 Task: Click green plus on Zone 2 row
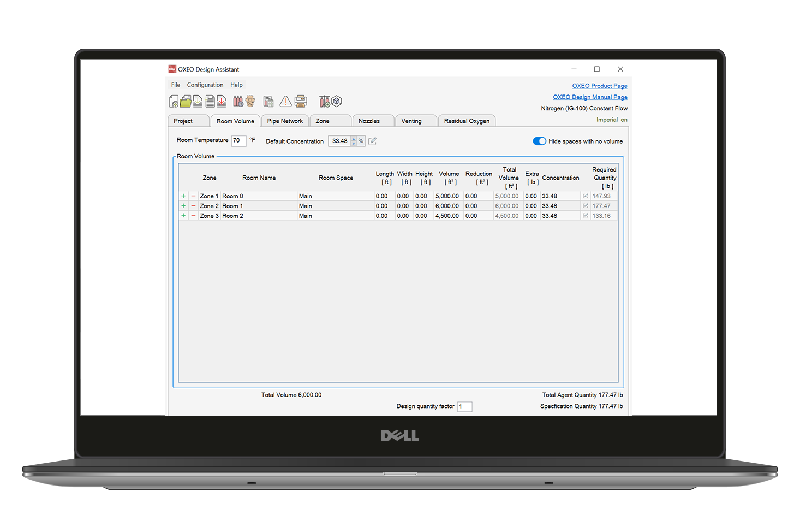[183, 206]
